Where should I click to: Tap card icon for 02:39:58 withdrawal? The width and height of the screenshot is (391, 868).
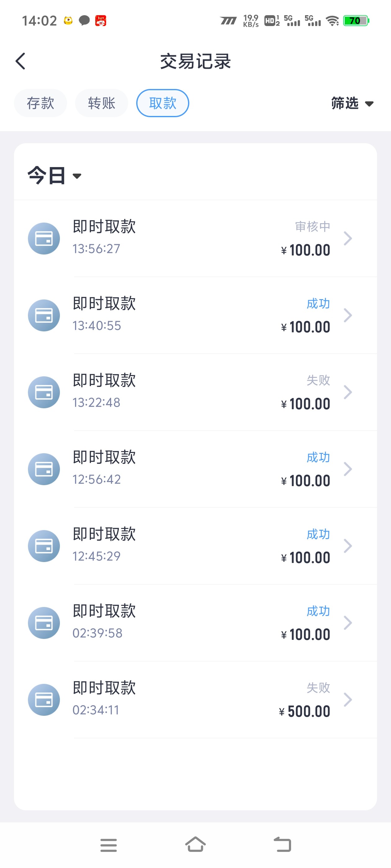pyautogui.click(x=44, y=623)
